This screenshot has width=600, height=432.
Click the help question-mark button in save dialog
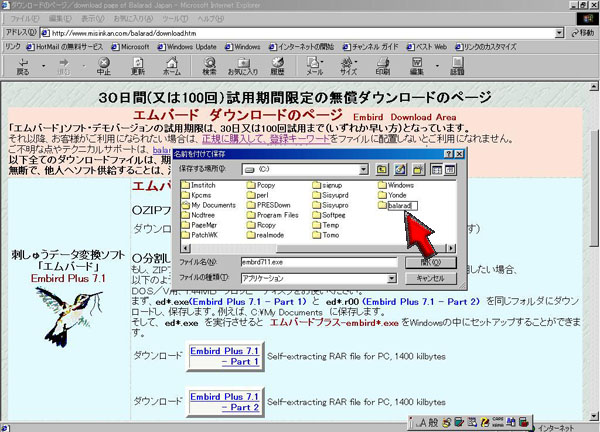click(448, 154)
